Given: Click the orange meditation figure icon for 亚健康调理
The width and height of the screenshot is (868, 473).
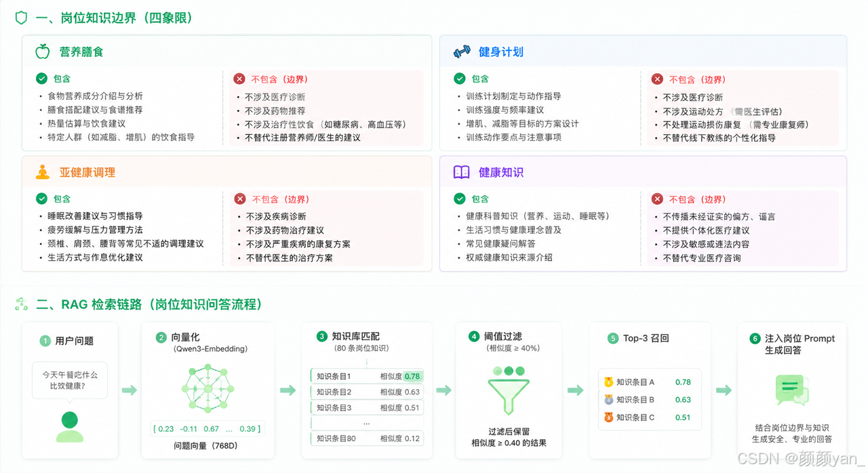Looking at the screenshot, I should pos(43,172).
